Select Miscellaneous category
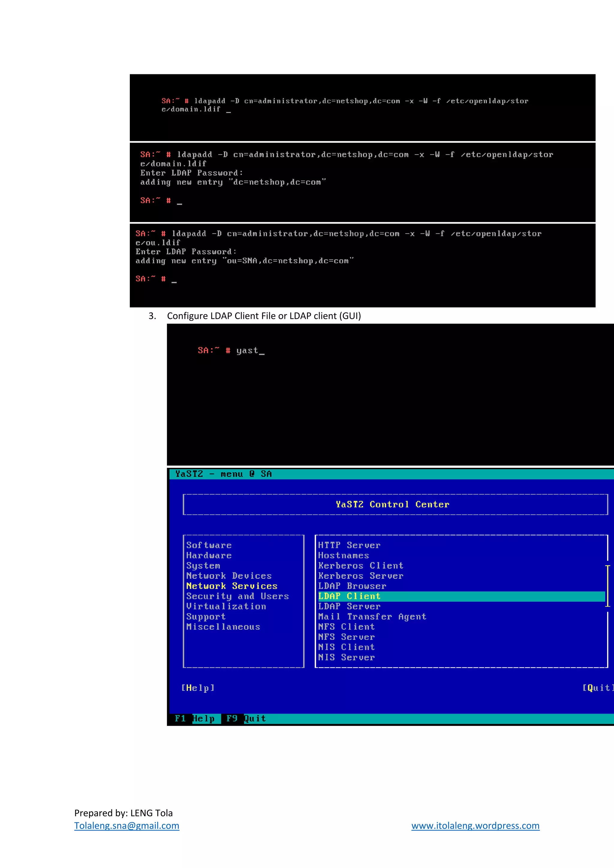The height and width of the screenshot is (868, 614). pyautogui.click(x=223, y=627)
